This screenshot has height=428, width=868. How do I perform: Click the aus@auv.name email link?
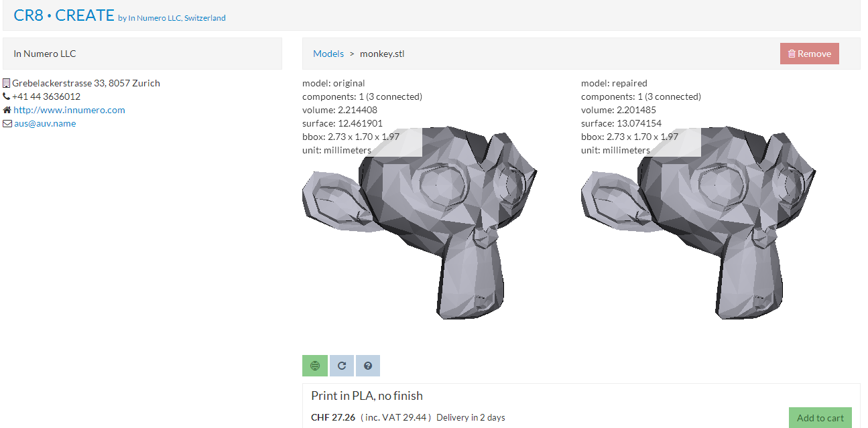point(45,123)
